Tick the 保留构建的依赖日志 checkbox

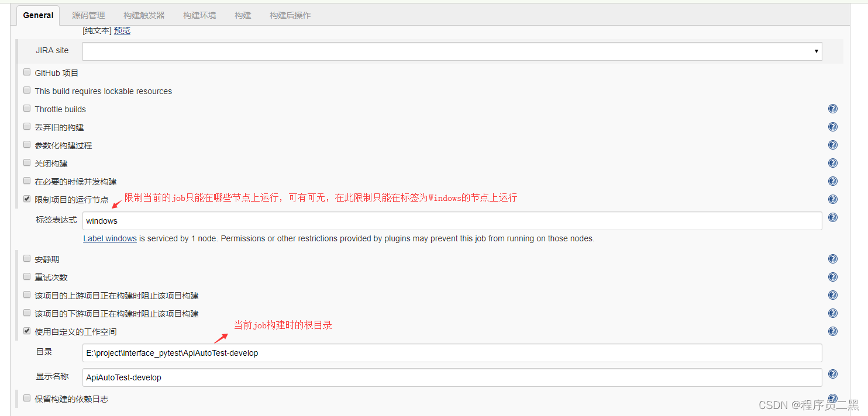pos(27,398)
